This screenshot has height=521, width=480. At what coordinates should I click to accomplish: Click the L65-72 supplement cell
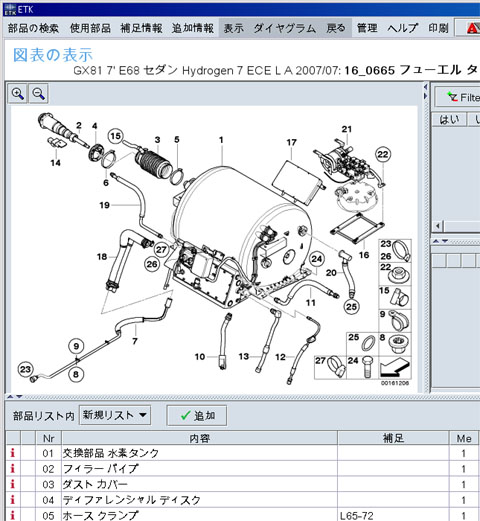click(393, 515)
